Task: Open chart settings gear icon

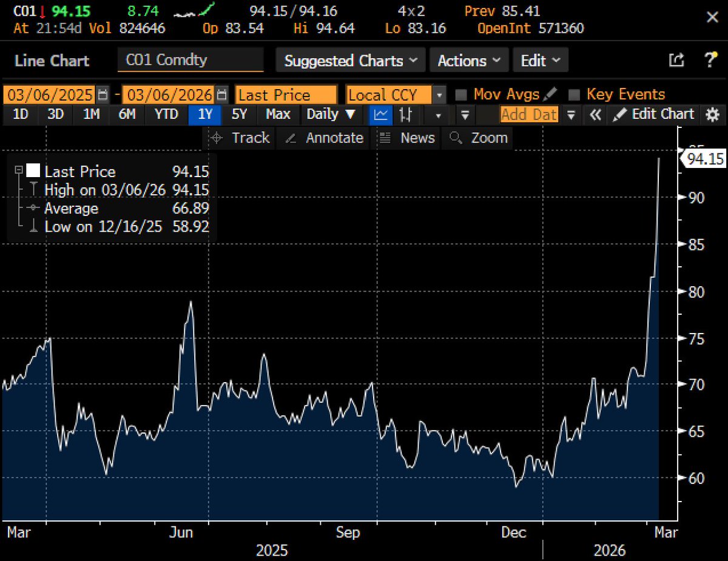Action: (x=713, y=114)
